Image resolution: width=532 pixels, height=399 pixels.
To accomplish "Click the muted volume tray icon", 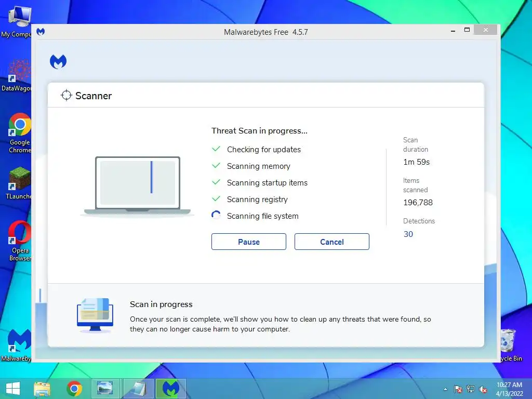I will 483,389.
